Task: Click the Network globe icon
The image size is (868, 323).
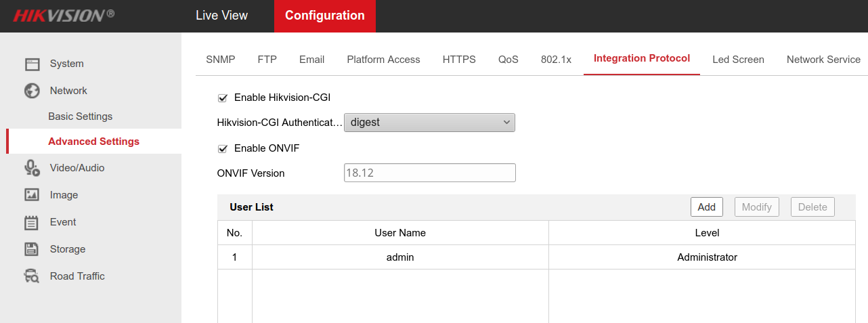Action: pyautogui.click(x=32, y=91)
